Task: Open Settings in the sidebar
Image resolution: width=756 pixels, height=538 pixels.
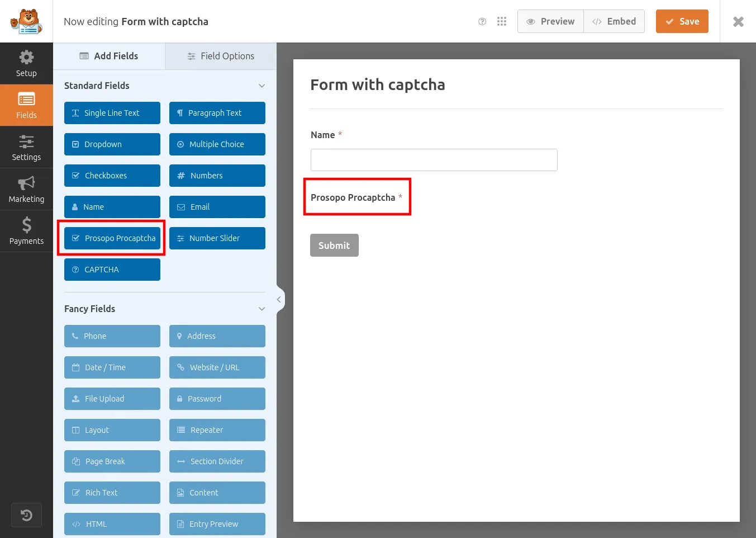Action: (x=26, y=148)
